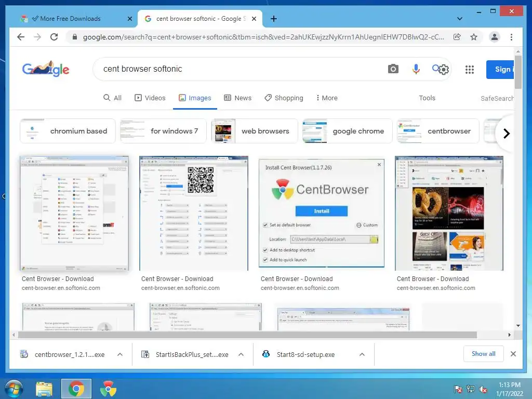Switch to the Shopping tab
Screen dimensions: 532x399
[284, 98]
